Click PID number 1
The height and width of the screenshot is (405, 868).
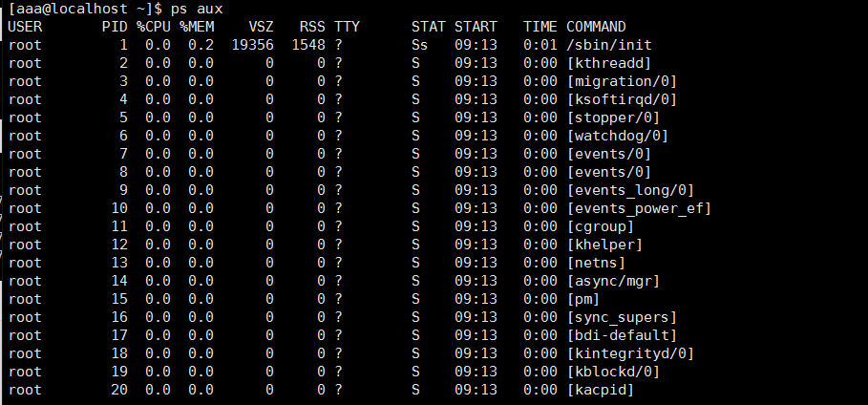124,45
